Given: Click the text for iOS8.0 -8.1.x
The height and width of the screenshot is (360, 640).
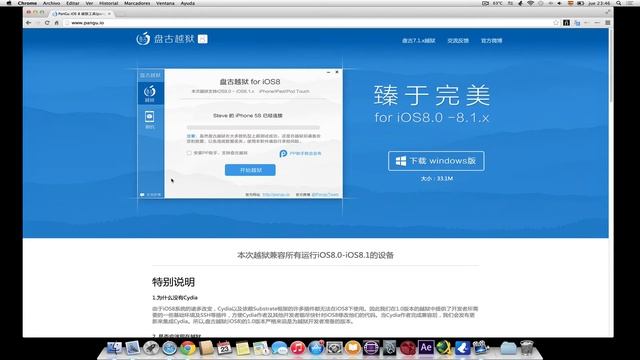Looking at the screenshot, I should tap(432, 118).
